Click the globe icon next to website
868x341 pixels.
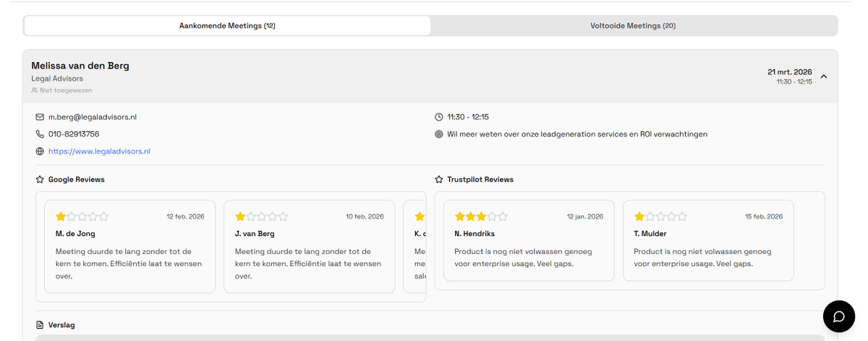click(40, 151)
